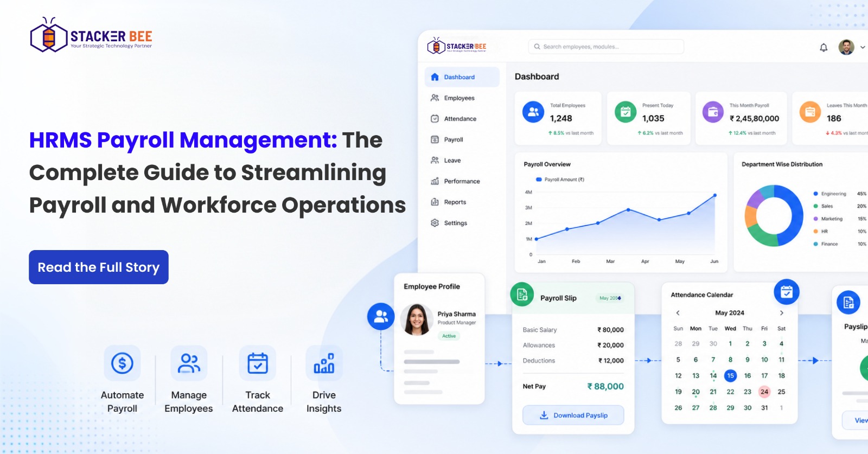Click the Drive Insights chart icon
The image size is (868, 454).
(x=324, y=363)
